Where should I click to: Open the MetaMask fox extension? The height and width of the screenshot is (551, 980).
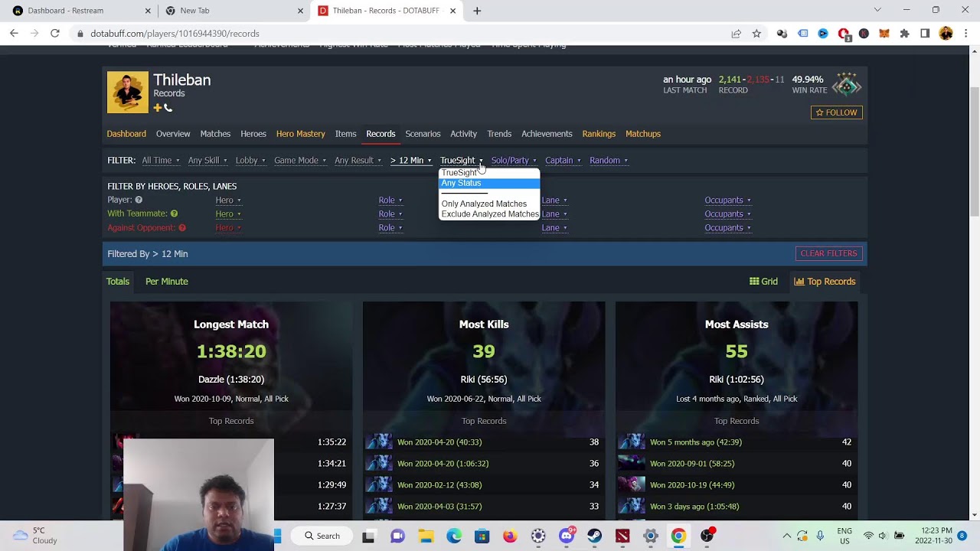(x=884, y=34)
